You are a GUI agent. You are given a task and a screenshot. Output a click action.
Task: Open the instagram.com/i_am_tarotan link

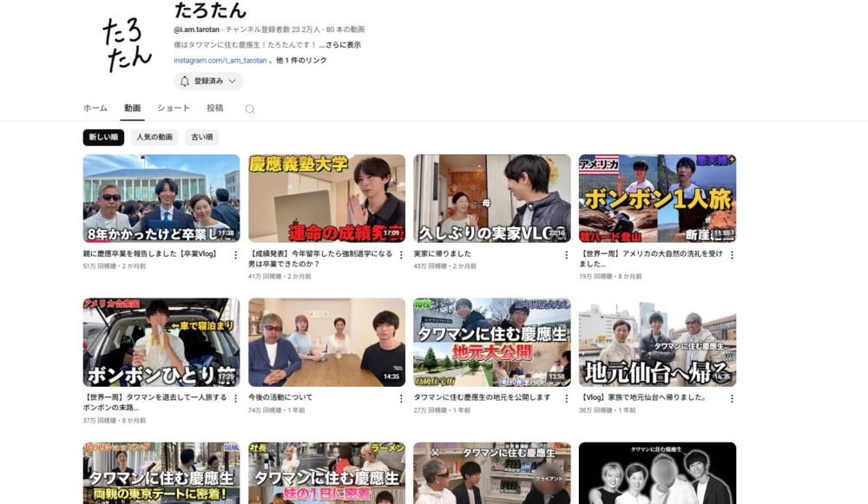pyautogui.click(x=220, y=61)
